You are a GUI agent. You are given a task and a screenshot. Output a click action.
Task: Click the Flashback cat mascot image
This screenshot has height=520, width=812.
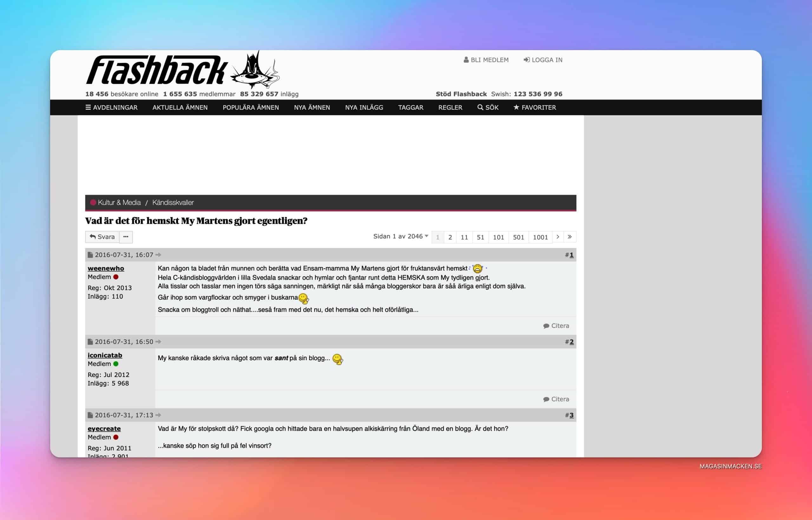(x=255, y=69)
